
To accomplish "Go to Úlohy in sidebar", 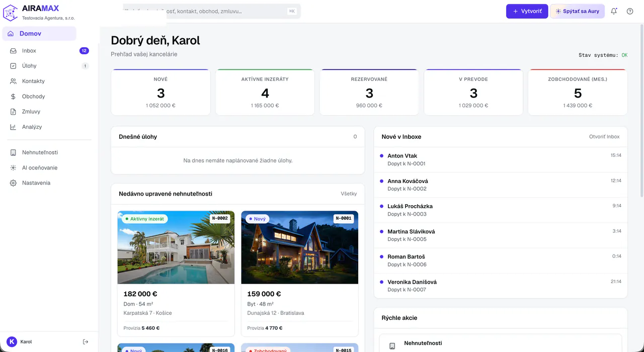I will (x=49, y=66).
